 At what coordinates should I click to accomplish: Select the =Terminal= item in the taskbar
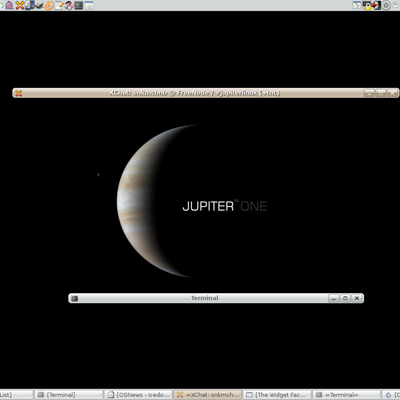(x=347, y=395)
